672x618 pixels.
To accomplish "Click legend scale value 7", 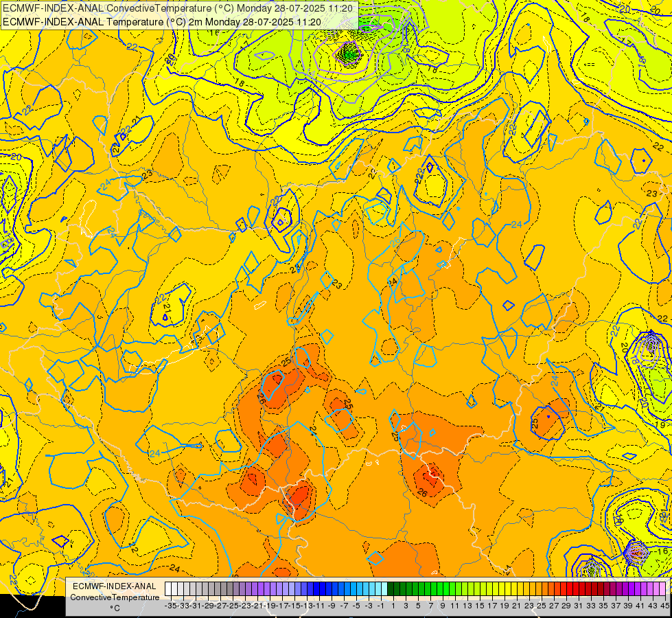I will [x=430, y=606].
